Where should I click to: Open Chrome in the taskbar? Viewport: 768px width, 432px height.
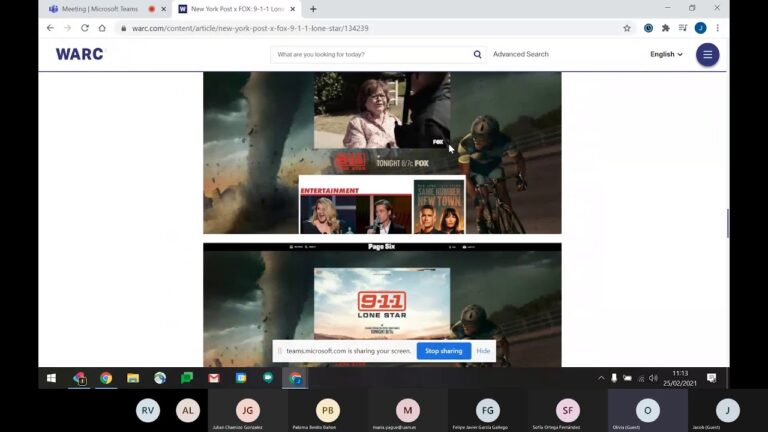coord(106,378)
